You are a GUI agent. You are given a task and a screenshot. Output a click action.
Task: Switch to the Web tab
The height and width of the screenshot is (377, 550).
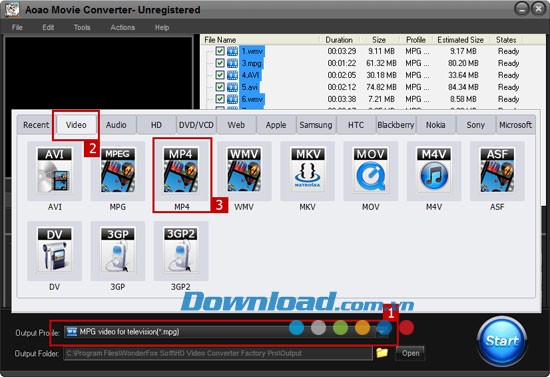point(236,125)
